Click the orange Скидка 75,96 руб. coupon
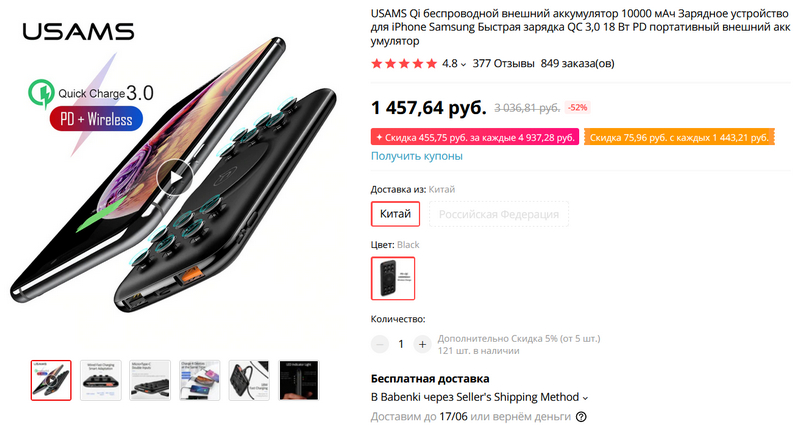Screen dimensions: 800x432 [x=679, y=137]
